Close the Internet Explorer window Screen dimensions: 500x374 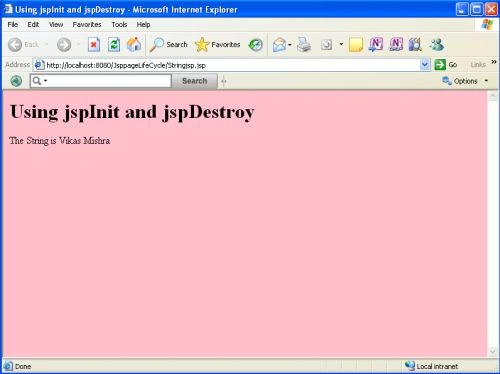(491, 9)
